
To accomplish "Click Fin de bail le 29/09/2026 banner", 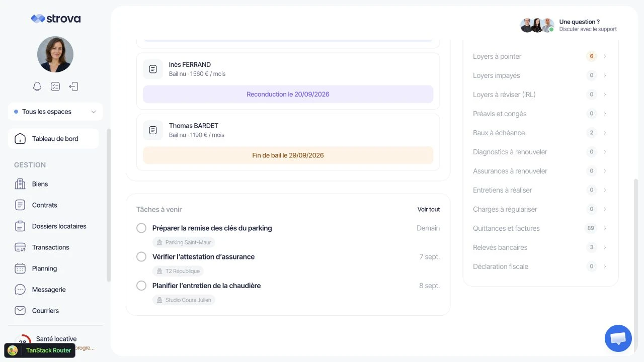I will pos(288,155).
